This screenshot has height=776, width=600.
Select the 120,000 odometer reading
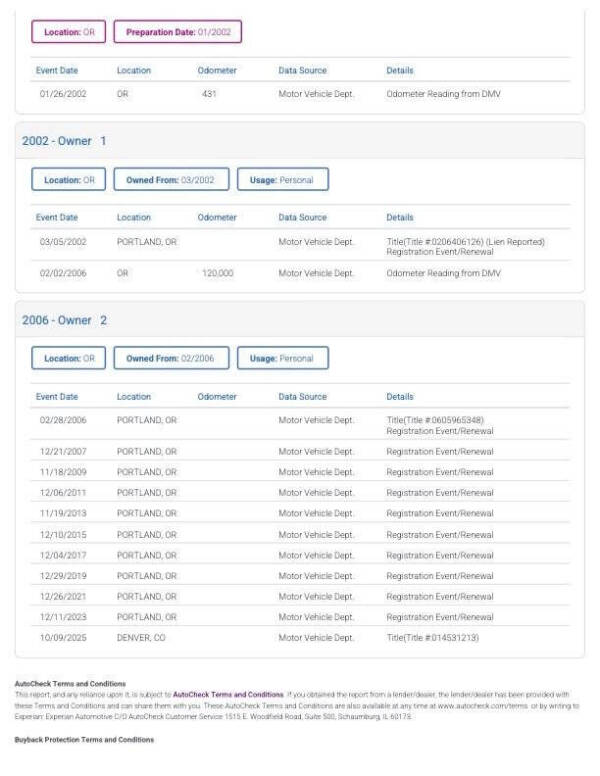[x=218, y=273]
